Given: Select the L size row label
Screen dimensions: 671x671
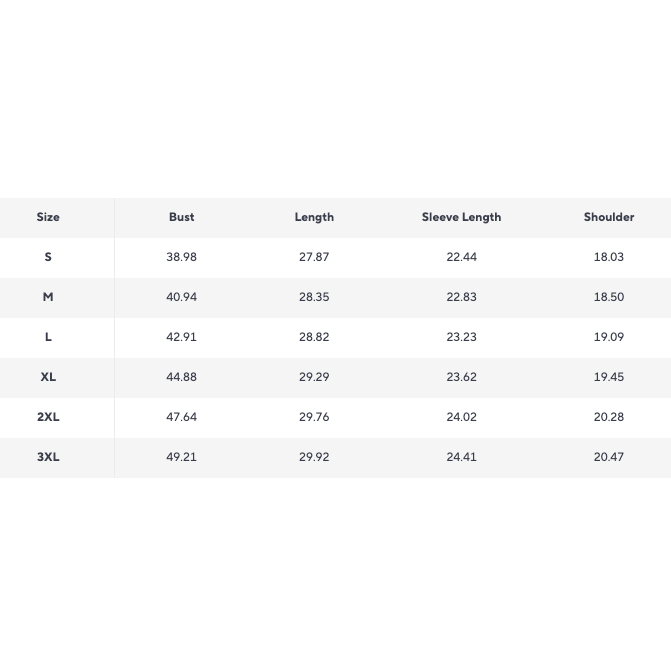Looking at the screenshot, I should coord(48,337).
